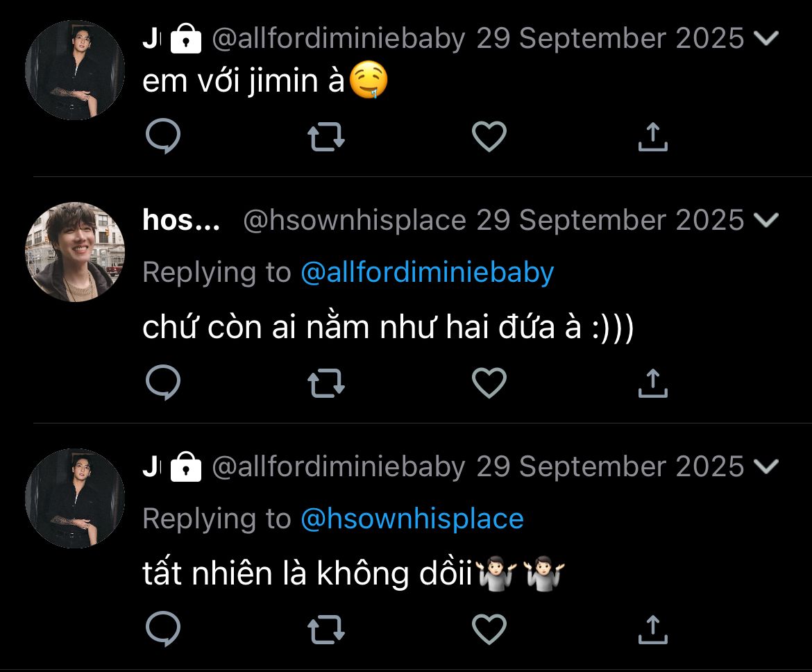This screenshot has height=672, width=812.
Task: Like the "tất nhiên là không dồii" tweet
Action: tap(489, 629)
